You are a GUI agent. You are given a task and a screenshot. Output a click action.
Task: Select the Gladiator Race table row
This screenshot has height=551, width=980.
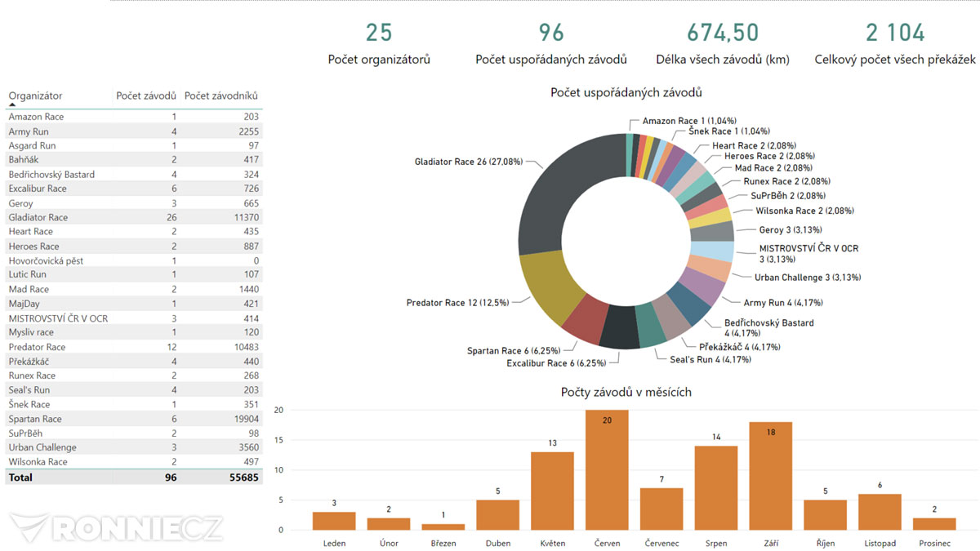tap(134, 217)
